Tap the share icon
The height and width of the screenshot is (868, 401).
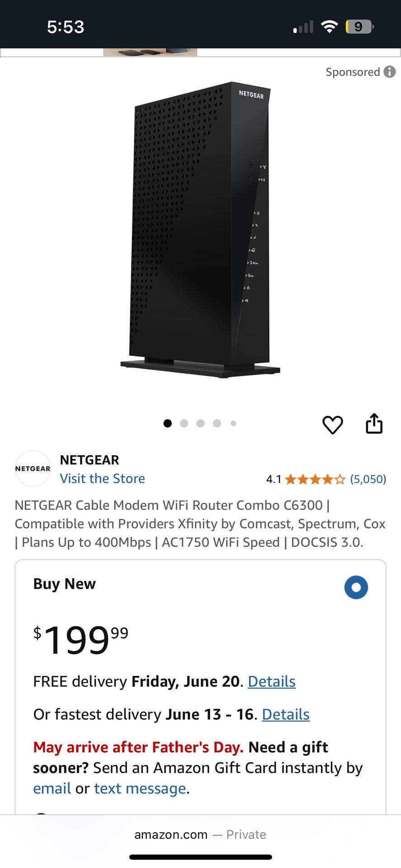pos(374,424)
